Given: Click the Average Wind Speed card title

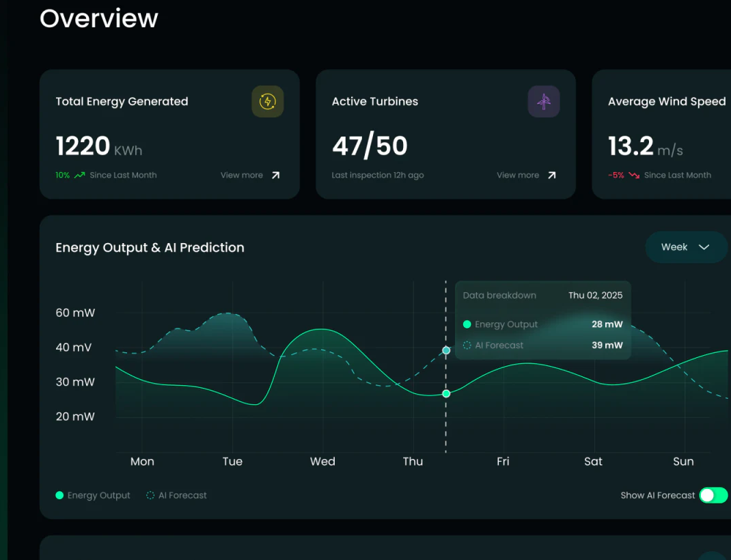Looking at the screenshot, I should [x=667, y=102].
